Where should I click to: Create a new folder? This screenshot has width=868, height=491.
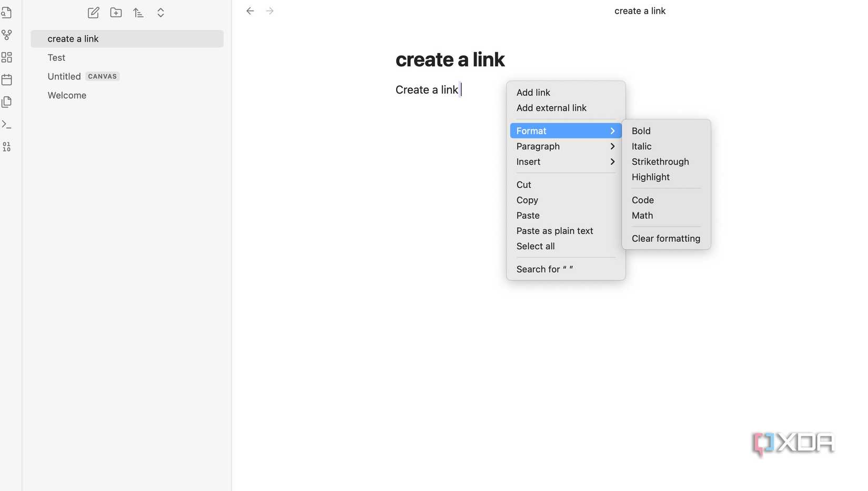point(116,12)
